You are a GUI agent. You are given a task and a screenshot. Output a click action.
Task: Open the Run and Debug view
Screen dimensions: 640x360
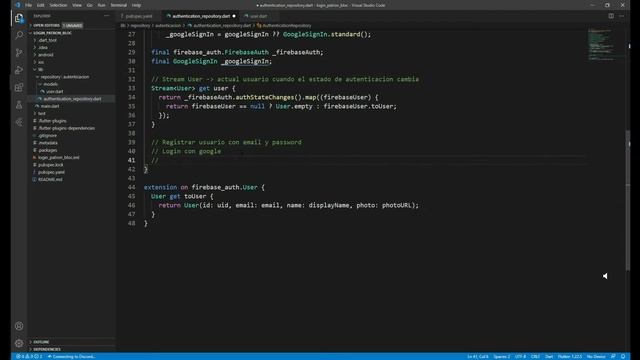pyautogui.click(x=19, y=70)
